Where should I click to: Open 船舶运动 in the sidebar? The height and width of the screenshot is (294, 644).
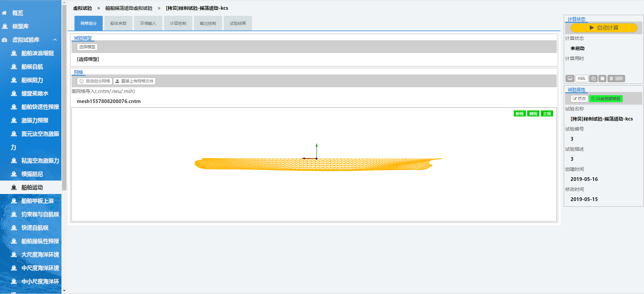(32, 187)
